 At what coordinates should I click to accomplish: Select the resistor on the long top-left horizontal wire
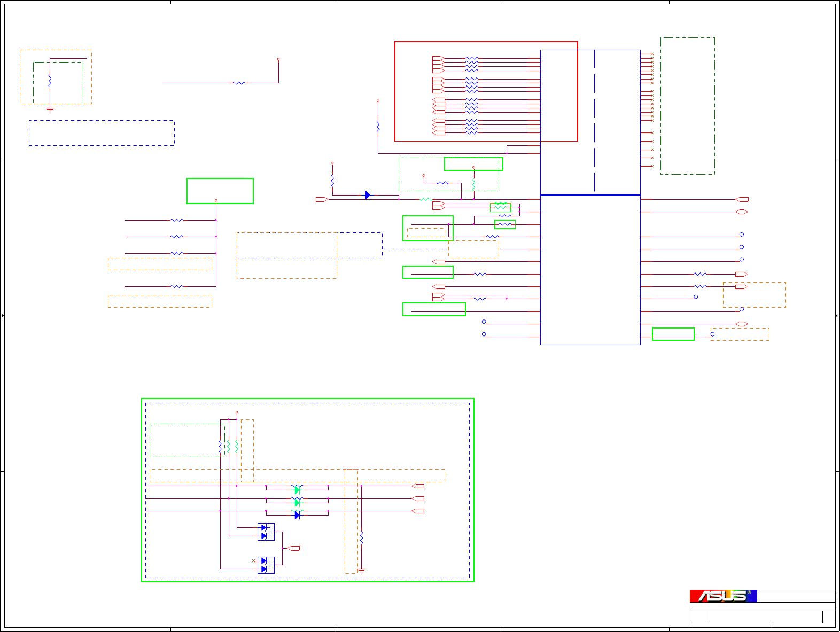coord(239,83)
